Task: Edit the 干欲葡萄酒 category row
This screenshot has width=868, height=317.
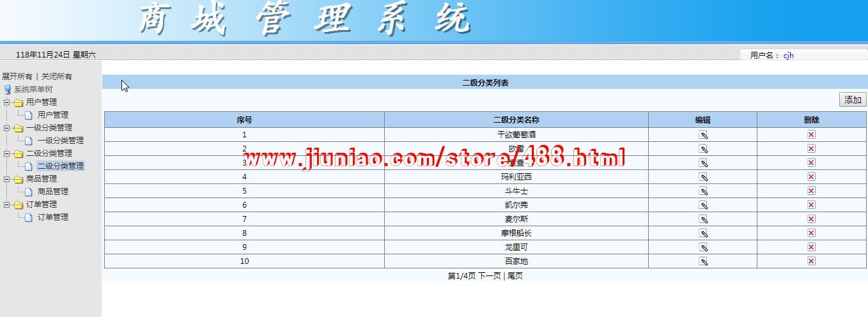Action: pos(703,134)
